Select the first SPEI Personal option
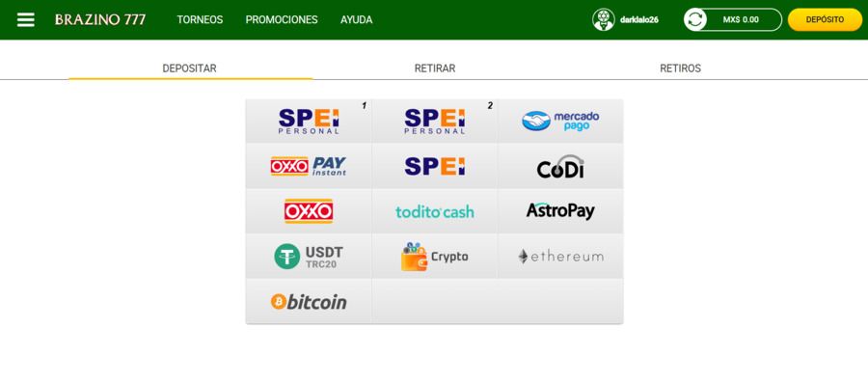 coord(309,122)
